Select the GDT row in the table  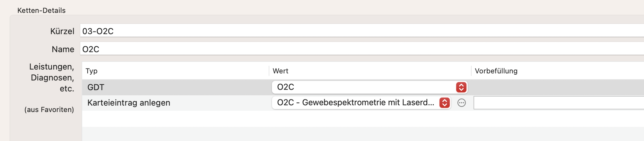coord(363,87)
